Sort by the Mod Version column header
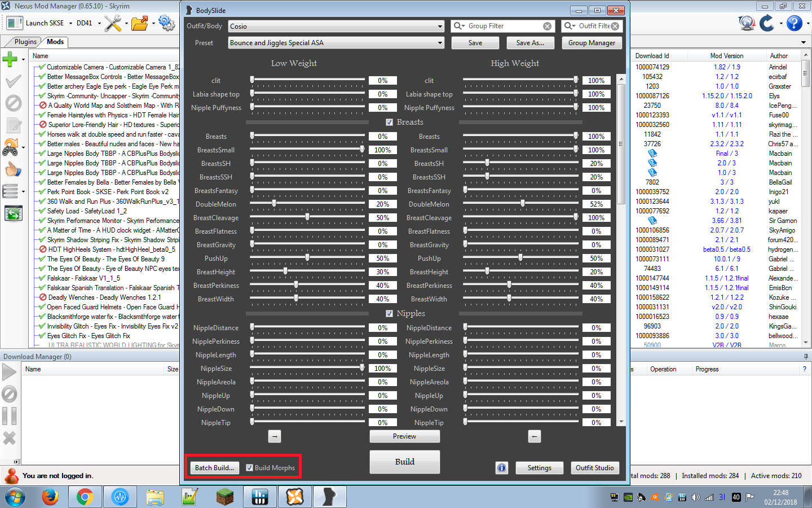The height and width of the screenshot is (508, 812). coord(726,56)
